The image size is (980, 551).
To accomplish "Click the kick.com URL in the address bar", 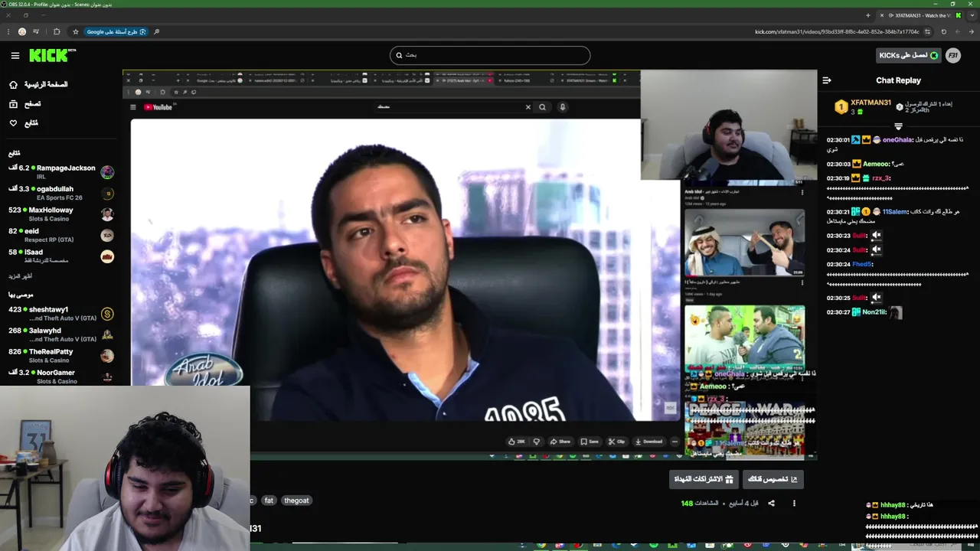I will (837, 31).
